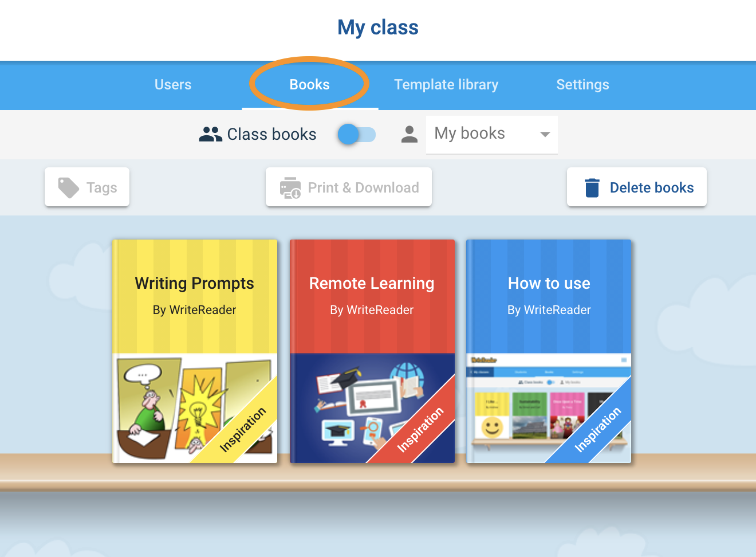Click the Tags label icon

[69, 187]
